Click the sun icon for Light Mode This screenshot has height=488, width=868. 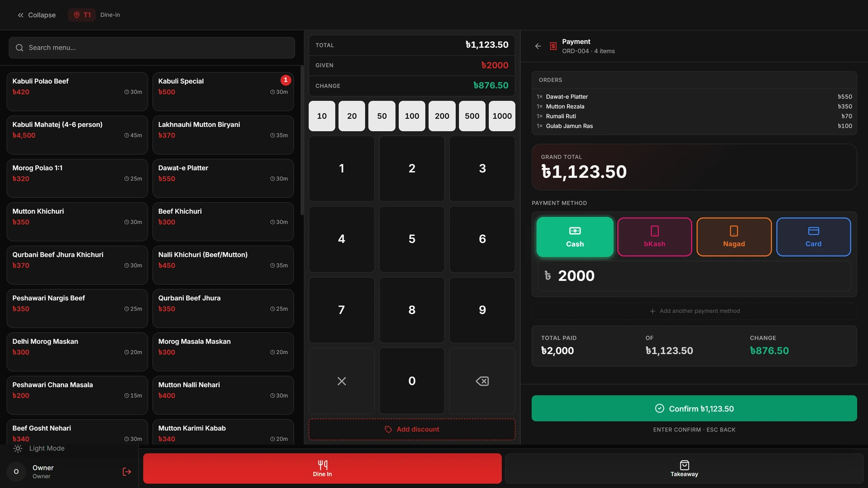point(18,448)
